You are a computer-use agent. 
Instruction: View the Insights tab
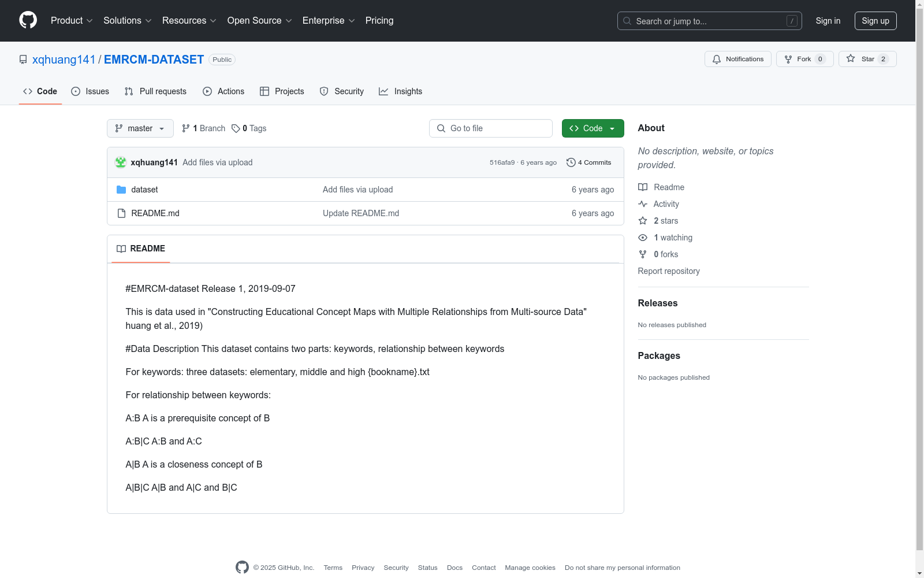(400, 91)
